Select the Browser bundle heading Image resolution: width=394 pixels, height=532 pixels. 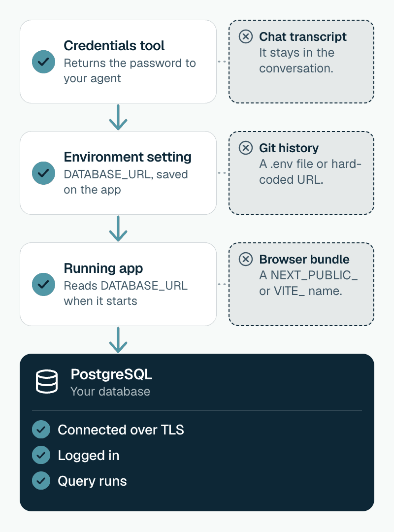304,259
